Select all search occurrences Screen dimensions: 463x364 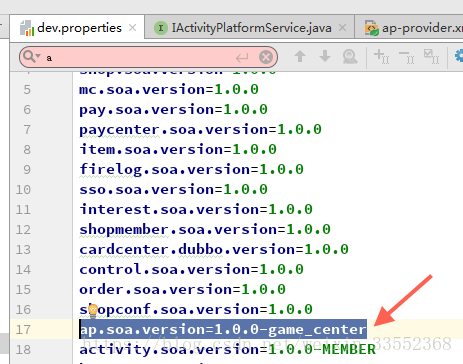(431, 56)
